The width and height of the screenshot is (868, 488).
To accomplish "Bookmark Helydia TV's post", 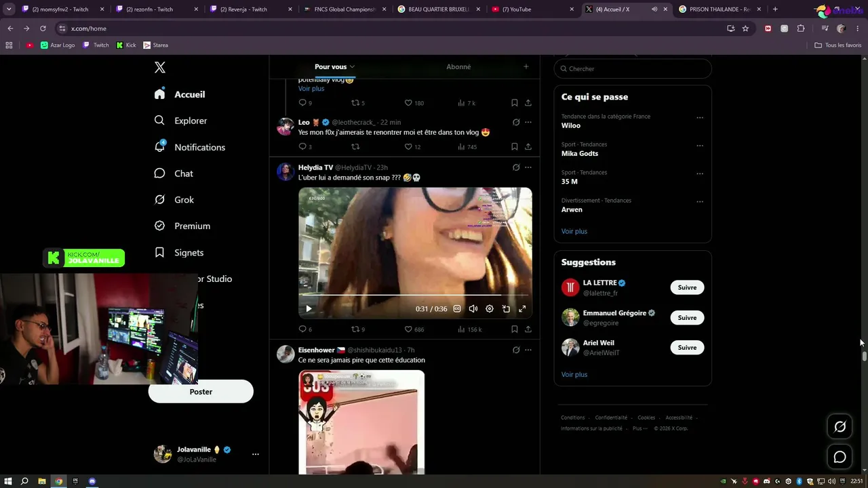I will click(515, 329).
